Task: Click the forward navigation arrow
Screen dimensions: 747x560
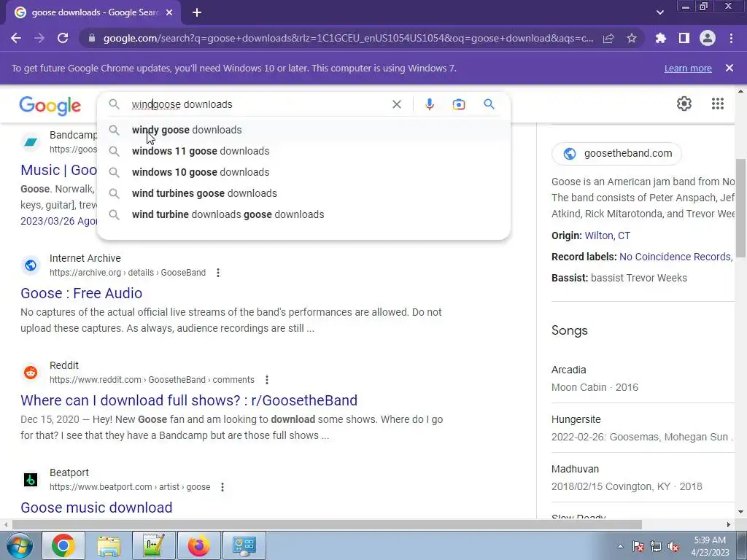Action: point(39,38)
